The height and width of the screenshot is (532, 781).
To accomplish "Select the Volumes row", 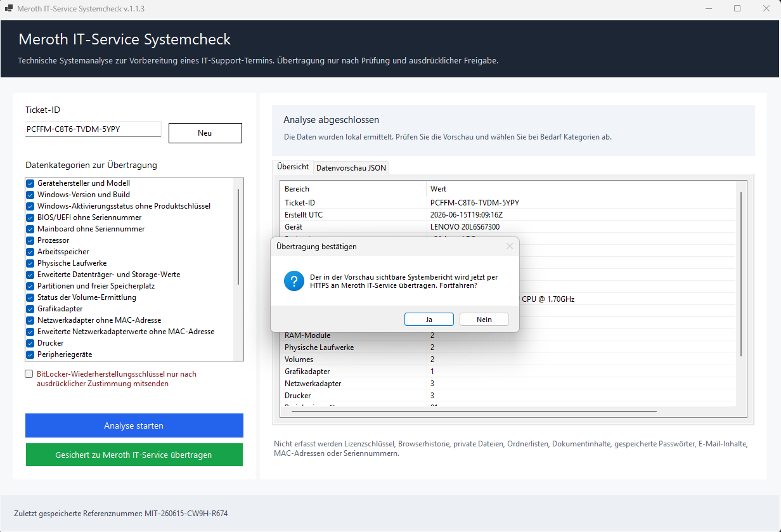I will click(508, 360).
